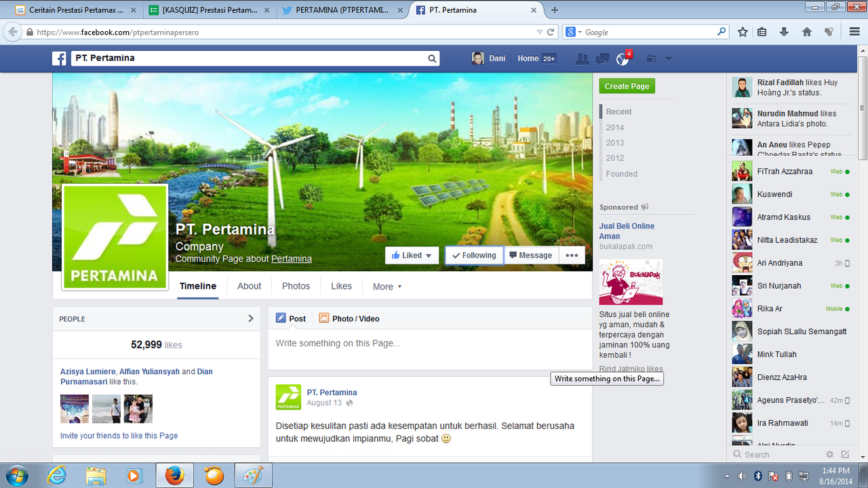Open the messages icon in Facebook header

[602, 59]
